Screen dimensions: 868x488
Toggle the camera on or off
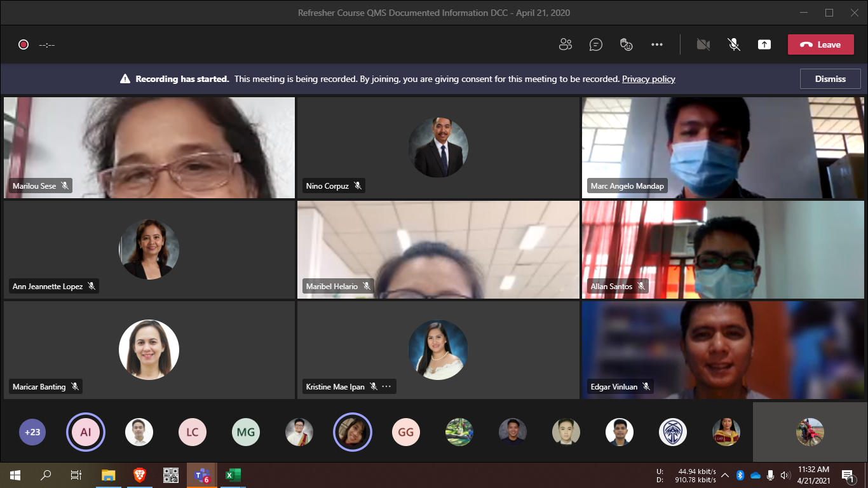703,44
